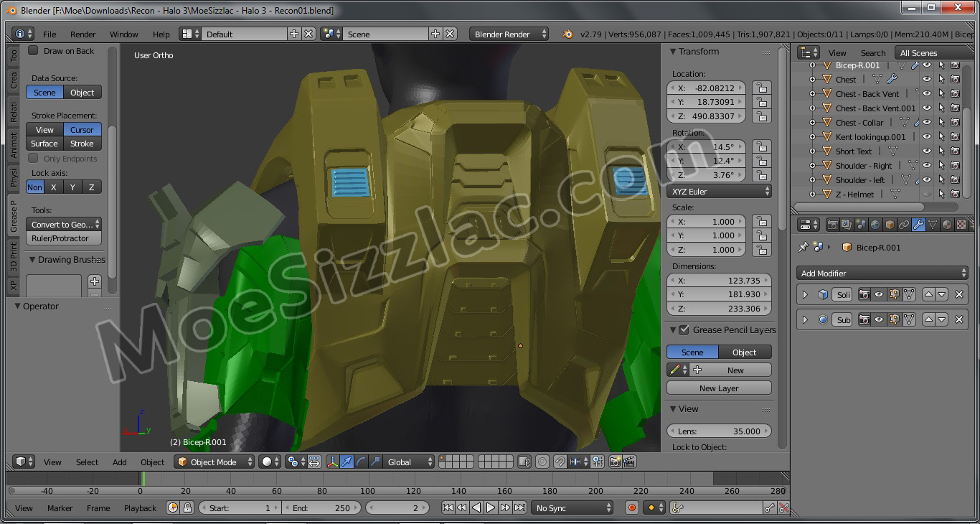Open the Material properties sphere tab
Image resolution: width=980 pixels, height=524 pixels.
pos(947,225)
